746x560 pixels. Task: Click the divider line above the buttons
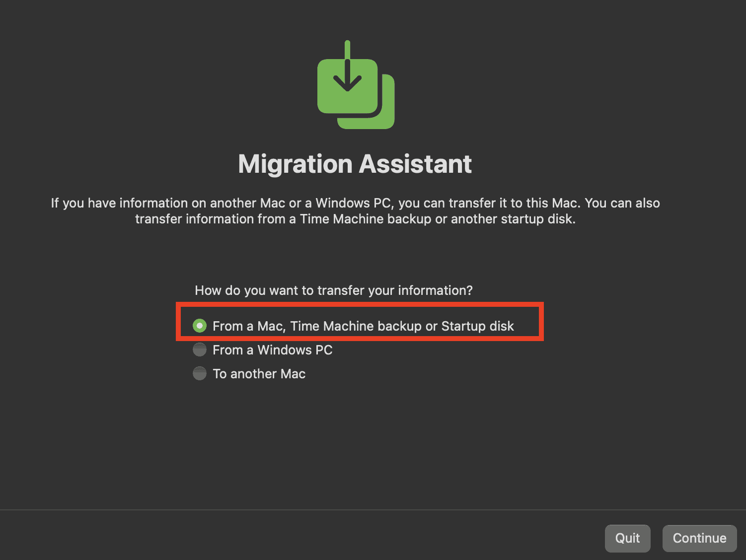click(373, 510)
